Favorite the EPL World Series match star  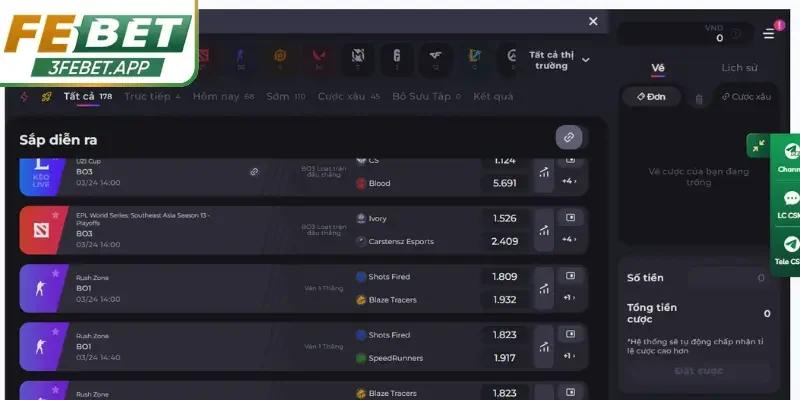tap(56, 215)
